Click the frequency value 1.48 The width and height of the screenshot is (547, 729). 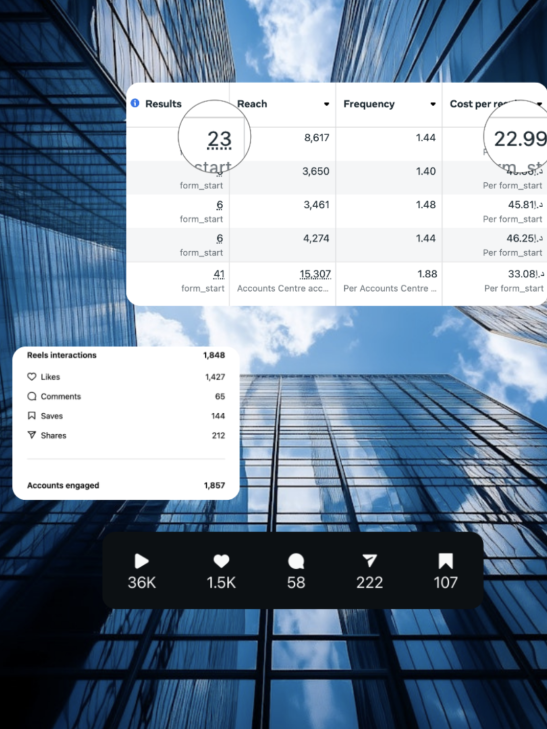click(x=426, y=205)
